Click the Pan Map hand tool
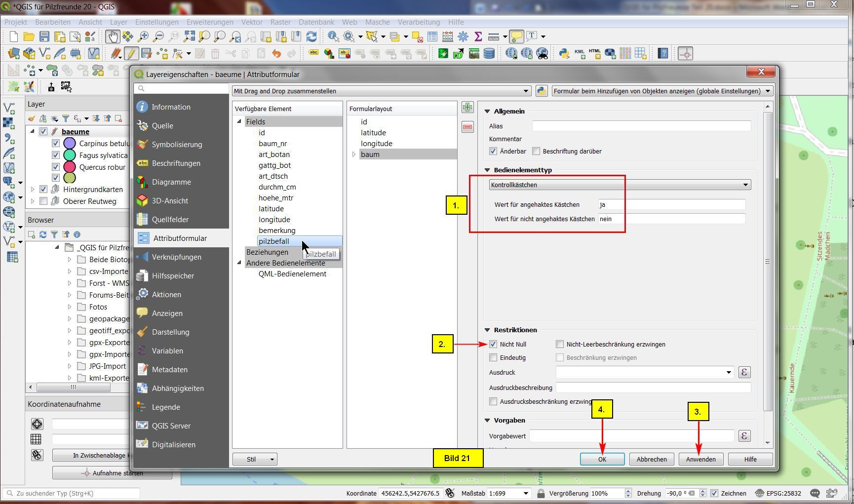The height and width of the screenshot is (504, 854). tap(113, 37)
